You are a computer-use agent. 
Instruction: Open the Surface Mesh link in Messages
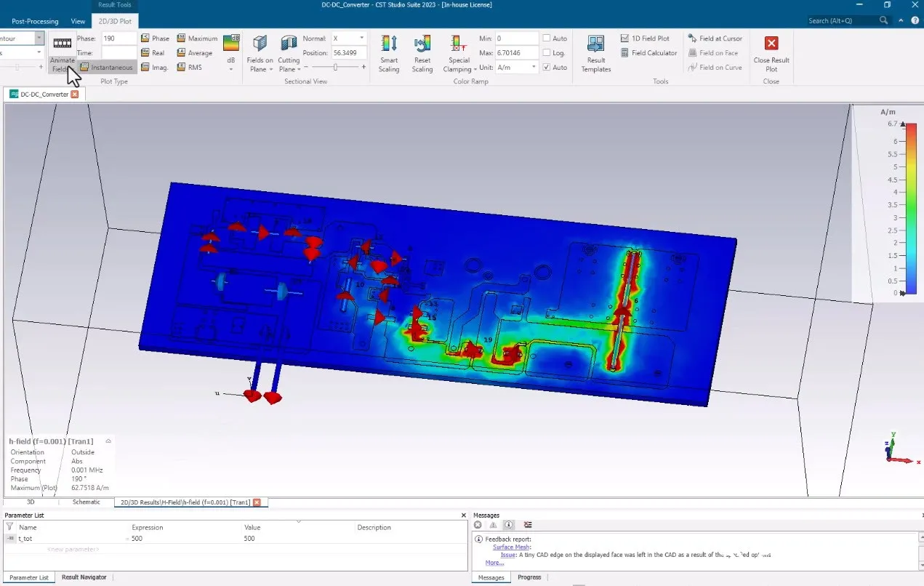click(x=512, y=547)
